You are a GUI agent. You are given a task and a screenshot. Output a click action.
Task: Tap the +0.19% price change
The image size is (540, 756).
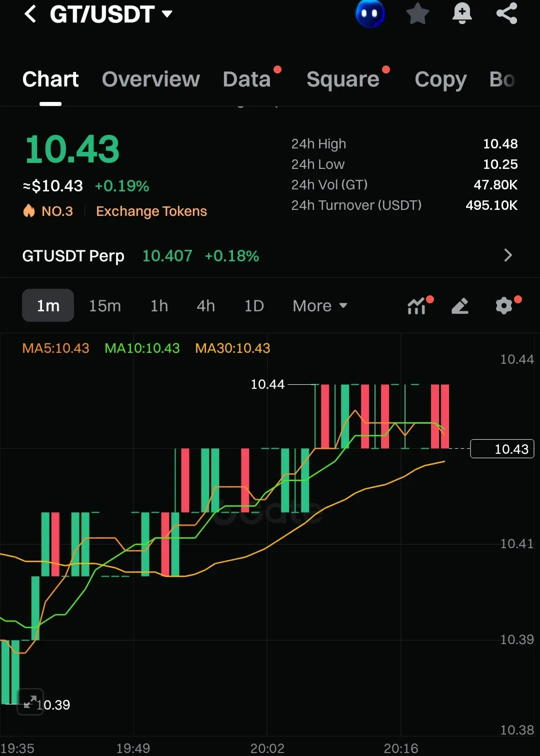click(122, 186)
